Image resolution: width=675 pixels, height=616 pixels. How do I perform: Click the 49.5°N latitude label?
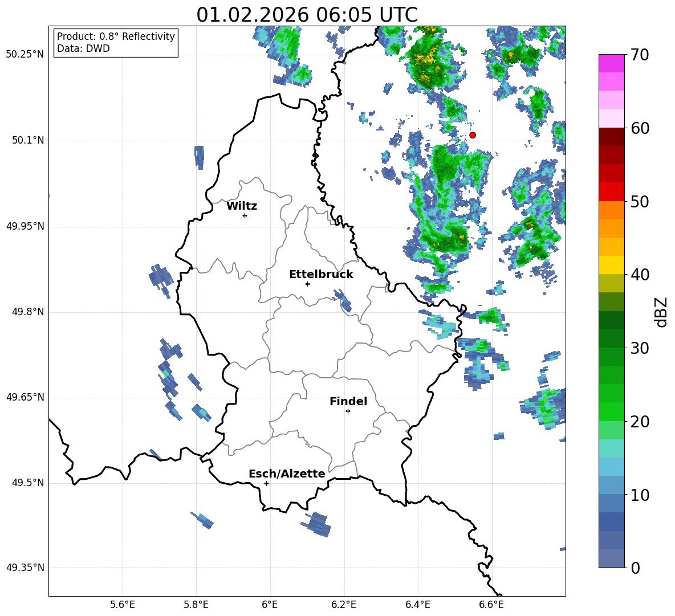click(27, 483)
